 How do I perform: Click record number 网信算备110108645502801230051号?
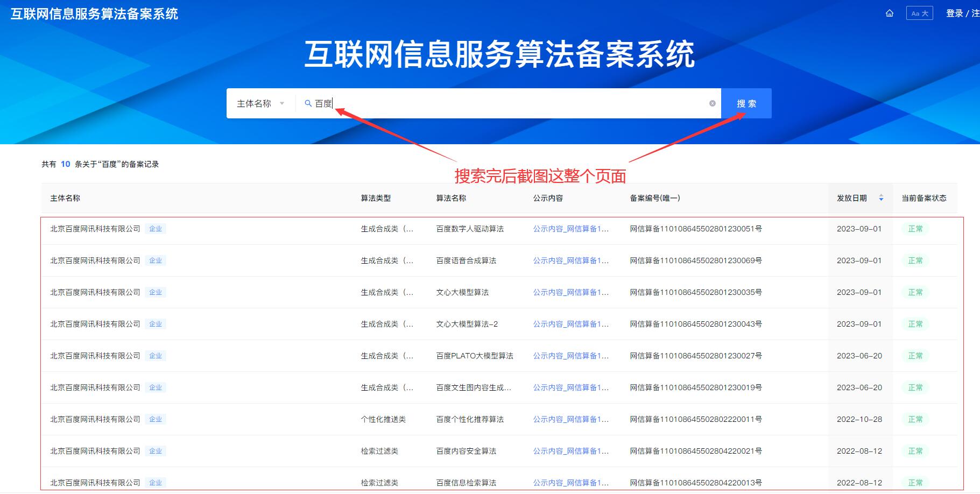[x=696, y=229]
